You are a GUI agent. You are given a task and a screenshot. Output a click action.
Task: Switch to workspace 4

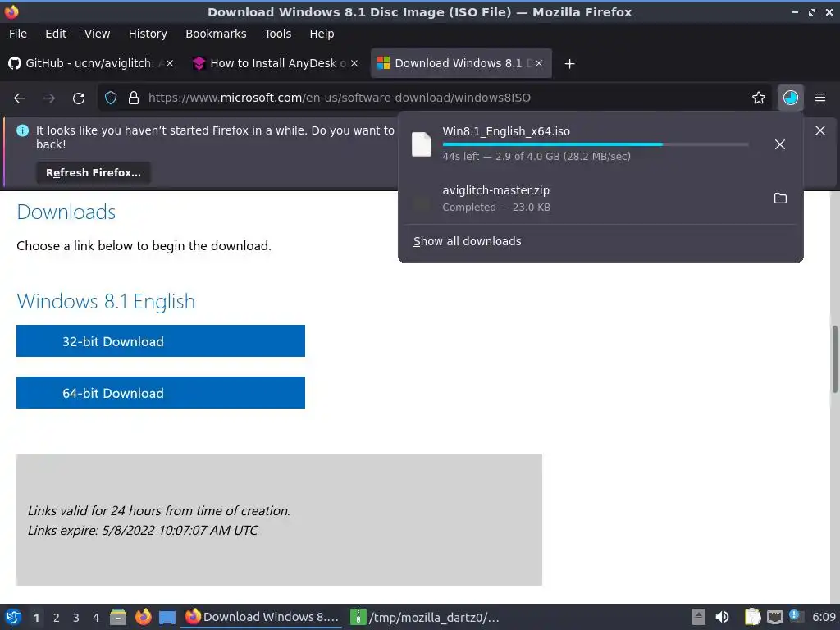(x=96, y=618)
